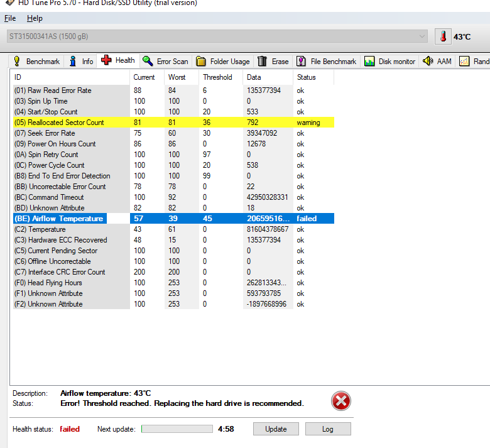
Task: Sort by the ID column header
Action: click(x=70, y=77)
